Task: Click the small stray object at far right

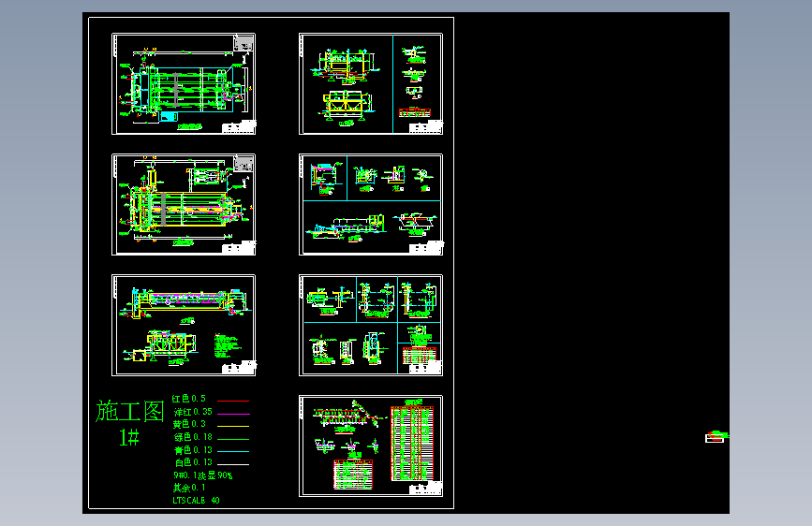Action: [716, 437]
